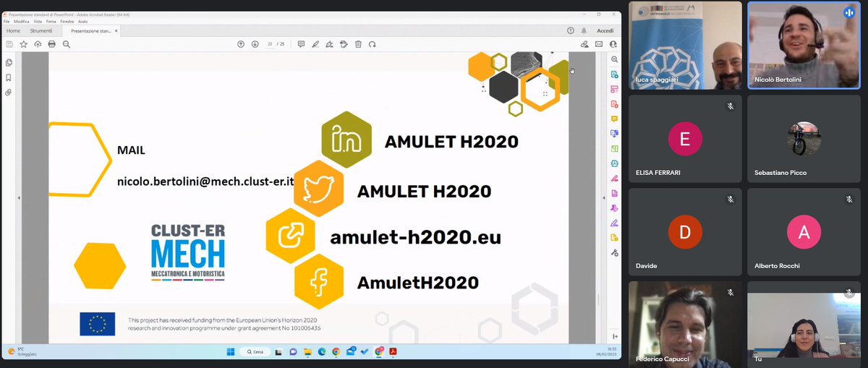868x368 pixels.
Task: Open the Fill and Sign tool in the toolbar
Action: pos(330,44)
